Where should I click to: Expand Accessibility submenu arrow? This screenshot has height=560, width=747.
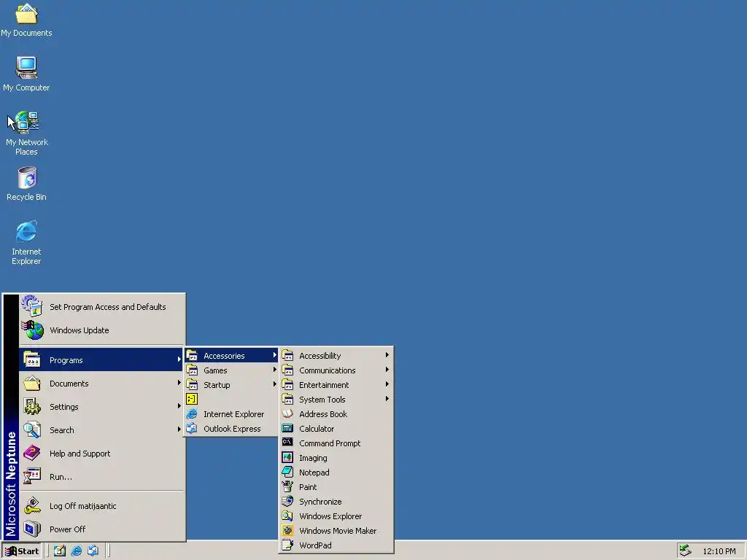(387, 355)
